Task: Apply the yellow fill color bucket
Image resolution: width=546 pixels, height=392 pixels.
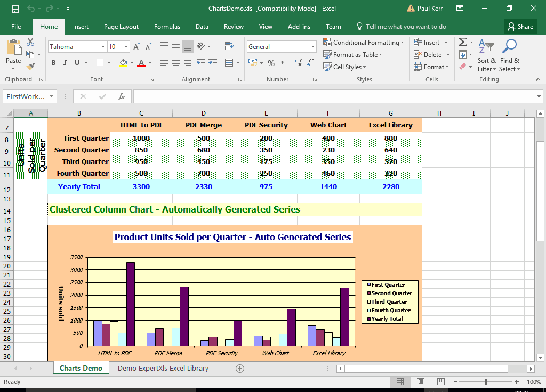Action: [123, 63]
